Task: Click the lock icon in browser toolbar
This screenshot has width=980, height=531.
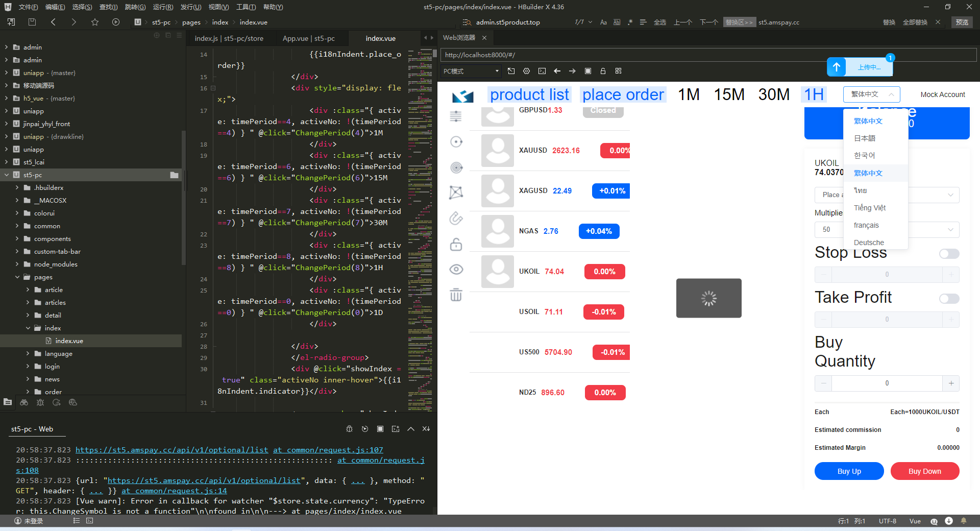Action: [x=603, y=71]
